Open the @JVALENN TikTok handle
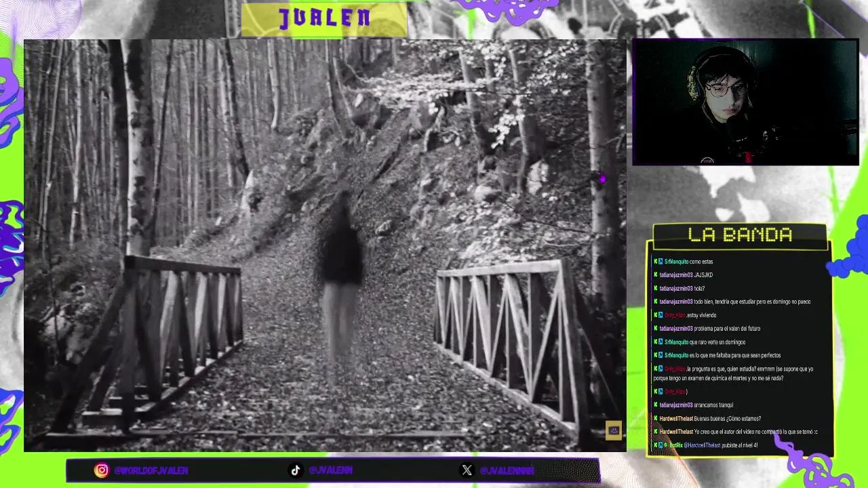The image size is (868, 488). click(x=330, y=470)
